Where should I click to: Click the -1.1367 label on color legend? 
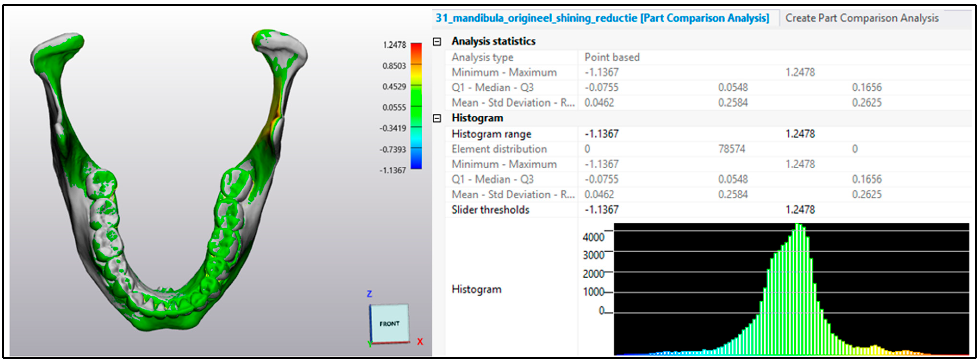[393, 170]
